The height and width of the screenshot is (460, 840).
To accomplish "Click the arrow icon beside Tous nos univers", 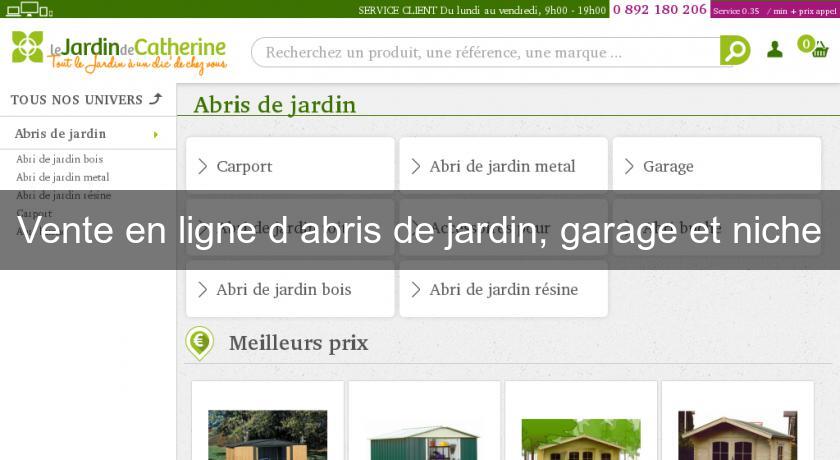I will click(155, 99).
